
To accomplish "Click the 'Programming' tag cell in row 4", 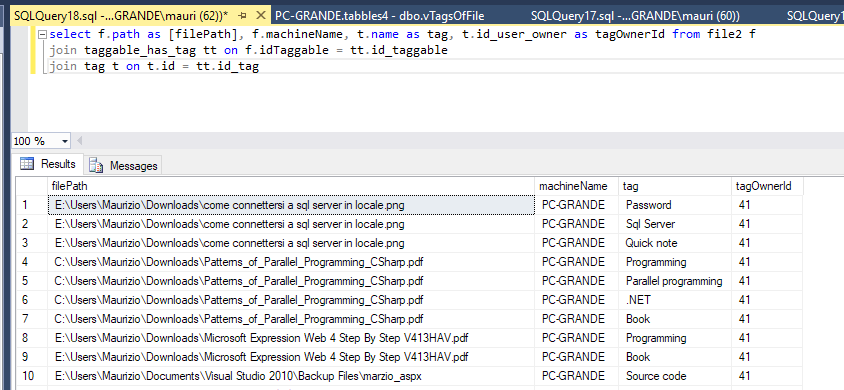I will (675, 262).
